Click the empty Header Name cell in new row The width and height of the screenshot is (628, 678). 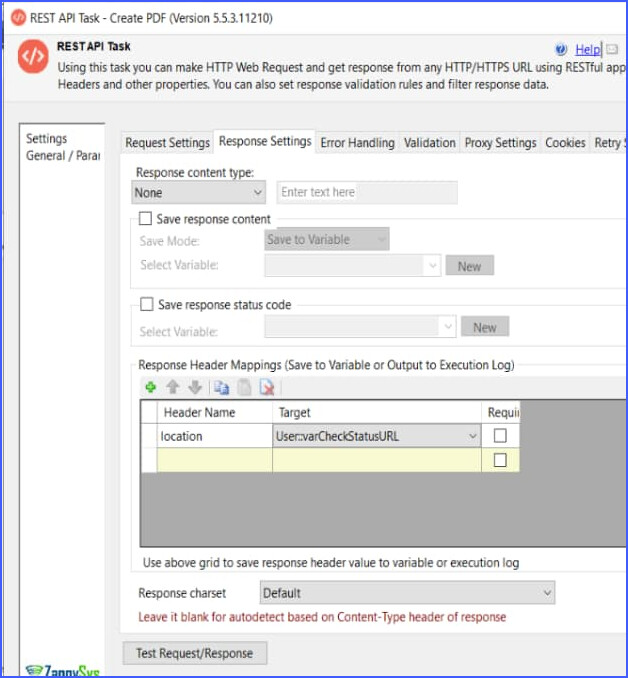(x=215, y=460)
